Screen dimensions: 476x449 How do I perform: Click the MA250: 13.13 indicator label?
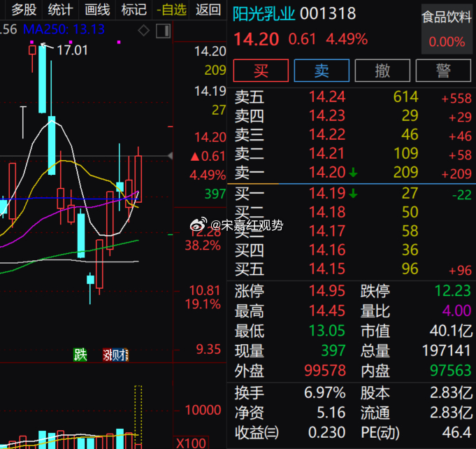coord(64,29)
